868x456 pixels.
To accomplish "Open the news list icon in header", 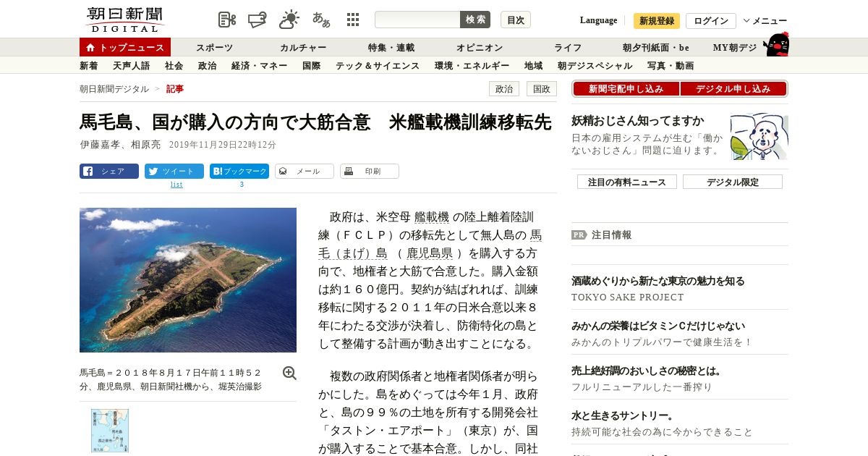I will coord(227,20).
